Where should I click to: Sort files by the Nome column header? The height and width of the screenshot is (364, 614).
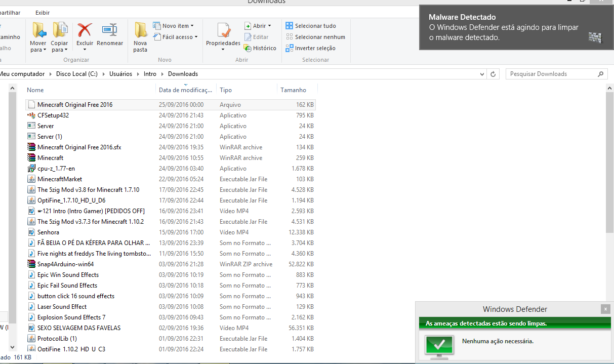(90, 90)
